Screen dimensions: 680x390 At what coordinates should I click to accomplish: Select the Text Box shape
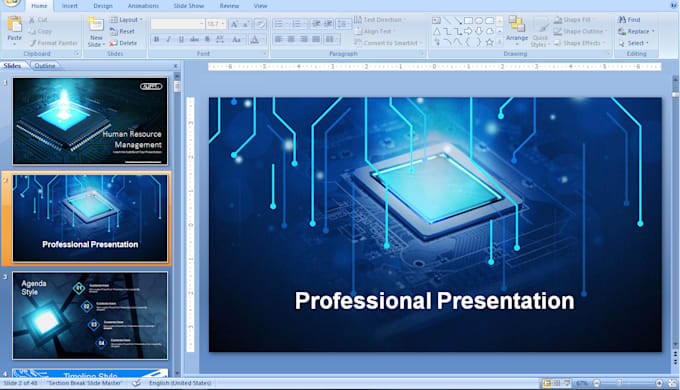coord(436,20)
